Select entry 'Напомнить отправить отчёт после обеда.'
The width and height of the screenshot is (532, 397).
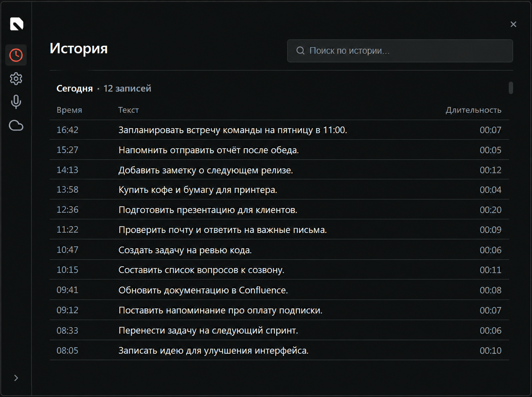coord(279,150)
